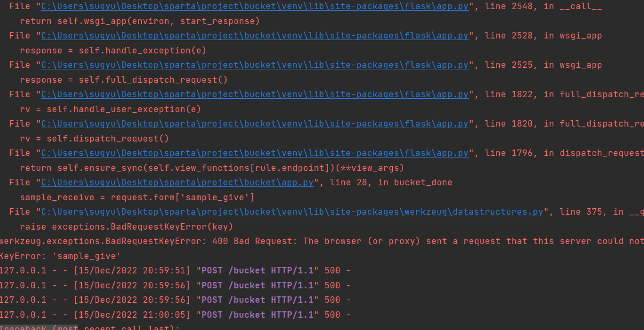Click the POST /bucket log entry at 20:59:51
The height and width of the screenshot is (330, 644).
click(175, 271)
